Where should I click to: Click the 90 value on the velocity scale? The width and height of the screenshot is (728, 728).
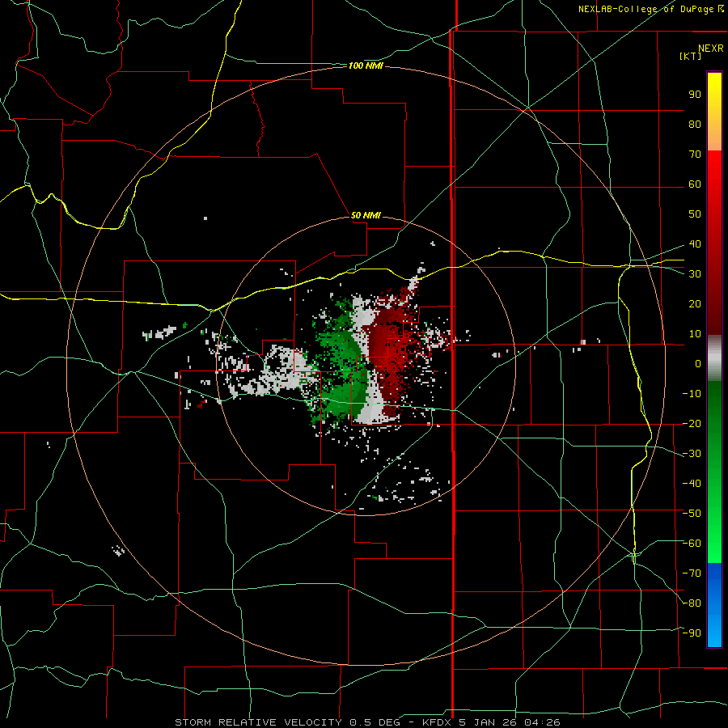[x=695, y=95]
